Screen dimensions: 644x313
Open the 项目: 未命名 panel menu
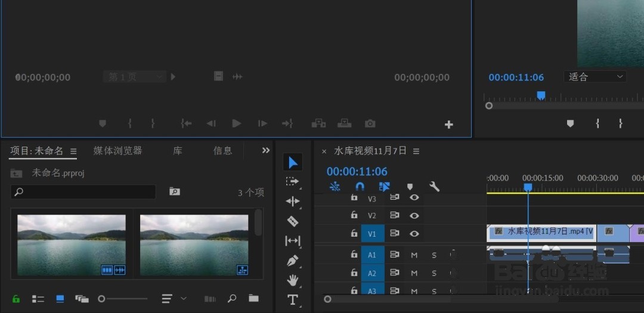(73, 151)
